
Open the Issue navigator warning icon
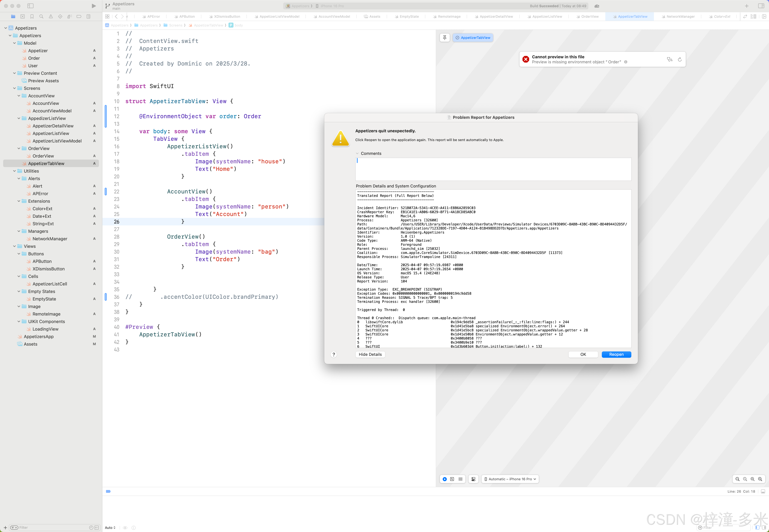click(51, 16)
